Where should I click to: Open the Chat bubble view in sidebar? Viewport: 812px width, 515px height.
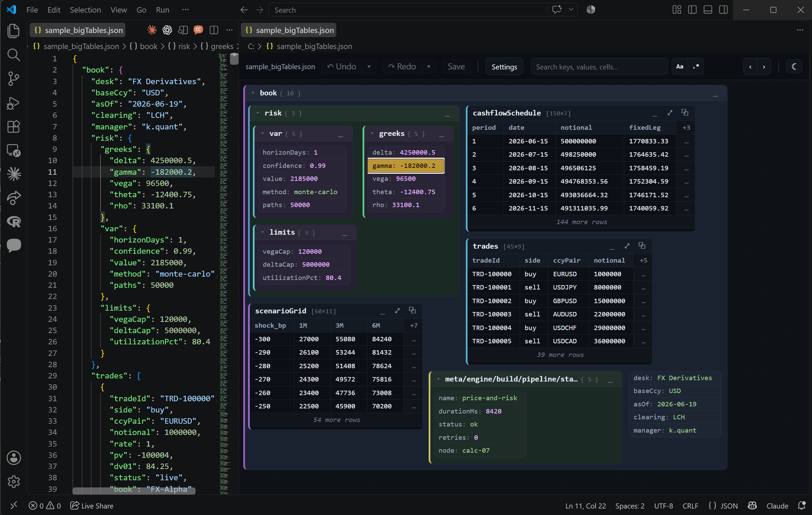pos(14,245)
